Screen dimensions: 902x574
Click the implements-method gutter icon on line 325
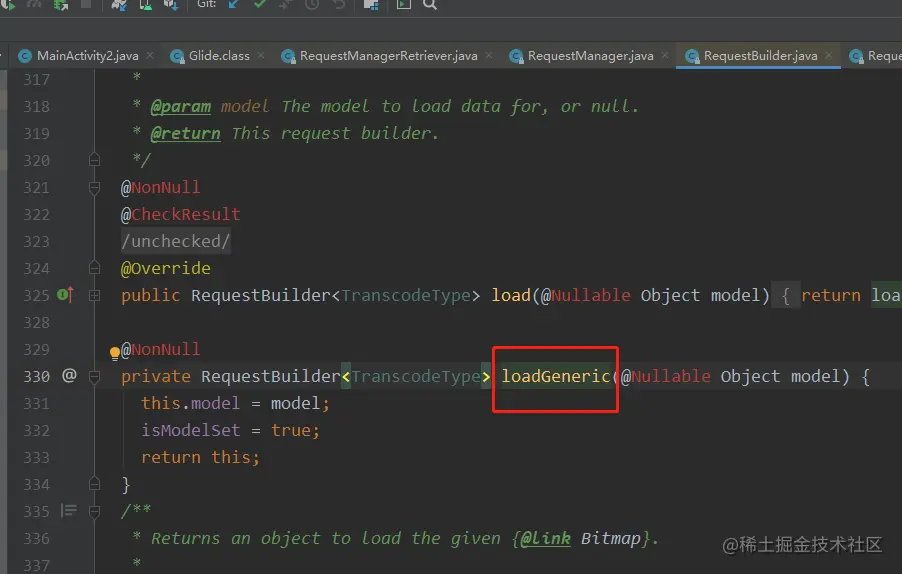pyautogui.click(x=66, y=295)
